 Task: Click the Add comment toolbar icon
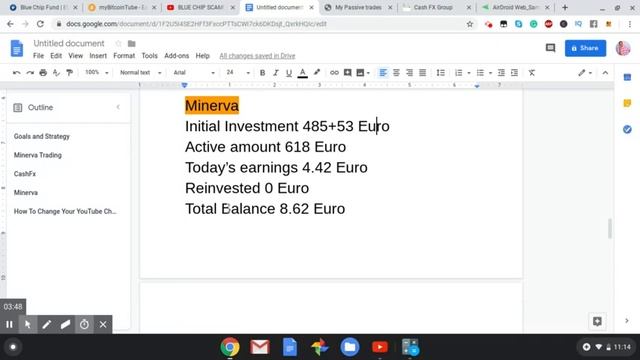(x=347, y=73)
